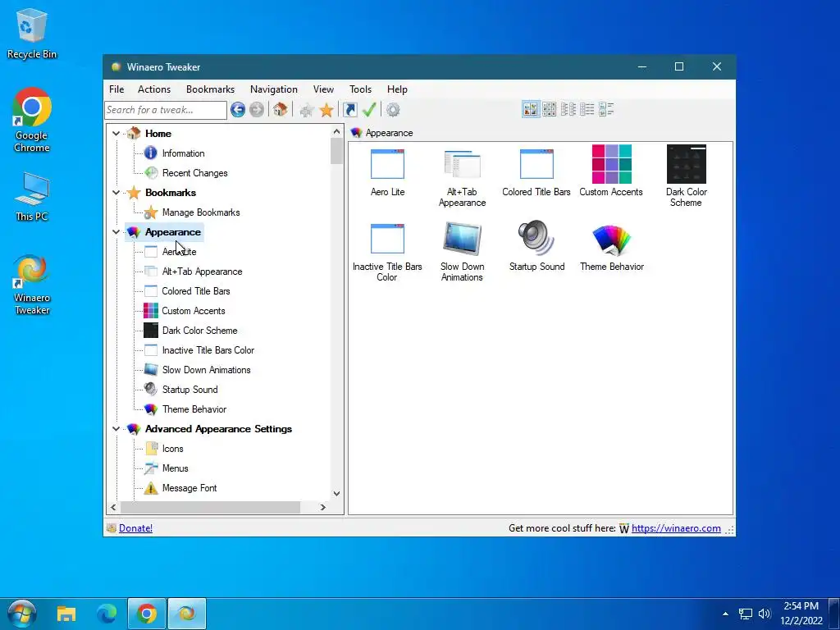Select Recent Changes in the tree
This screenshot has height=630, width=840.
pos(195,173)
